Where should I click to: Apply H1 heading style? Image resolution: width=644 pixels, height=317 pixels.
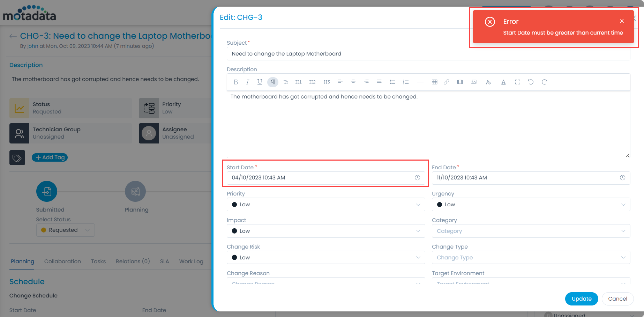click(298, 82)
